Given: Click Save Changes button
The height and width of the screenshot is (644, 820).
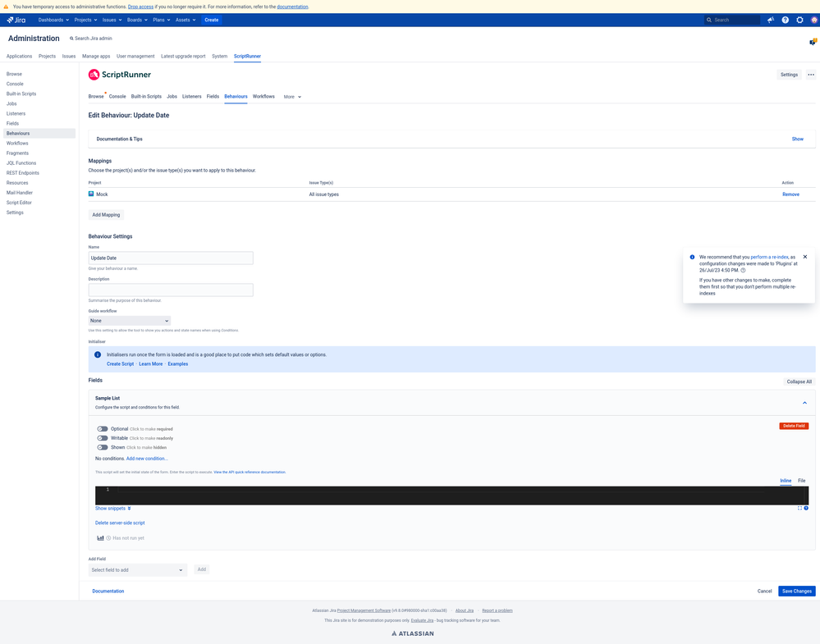Looking at the screenshot, I should pyautogui.click(x=796, y=591).
